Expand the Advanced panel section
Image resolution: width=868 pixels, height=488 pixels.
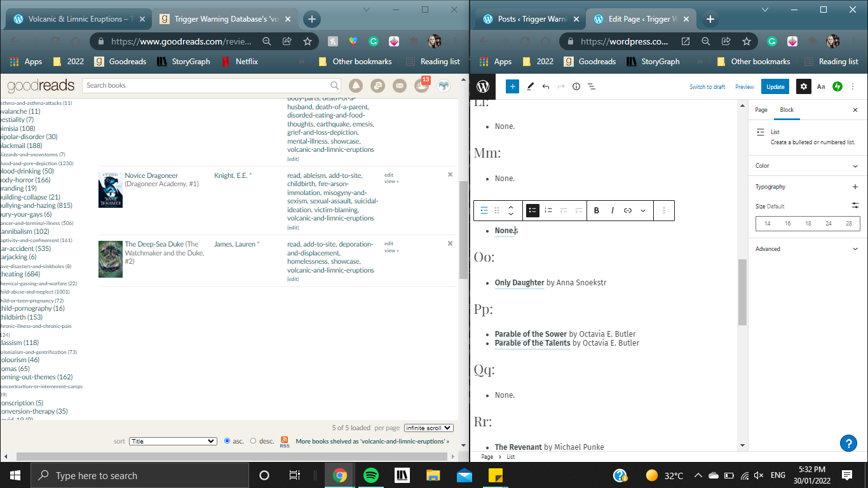point(855,249)
